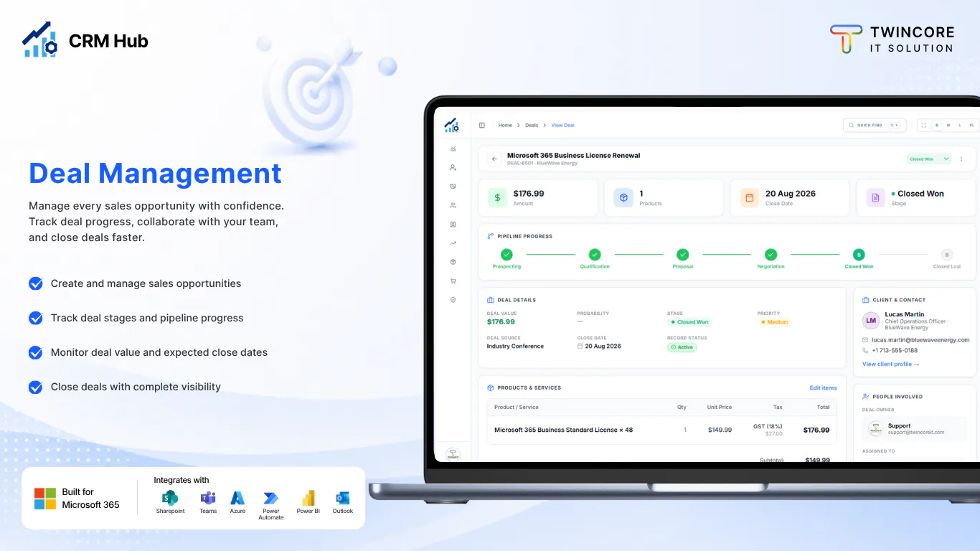Click the Qualification pipeline stage
Image resolution: width=980 pixels, height=551 pixels.
pos(595,259)
